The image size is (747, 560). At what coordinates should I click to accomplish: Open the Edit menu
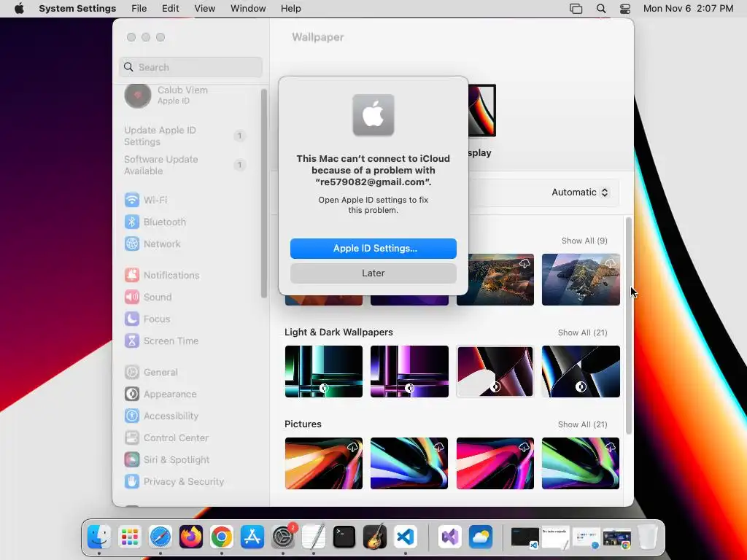pos(170,9)
